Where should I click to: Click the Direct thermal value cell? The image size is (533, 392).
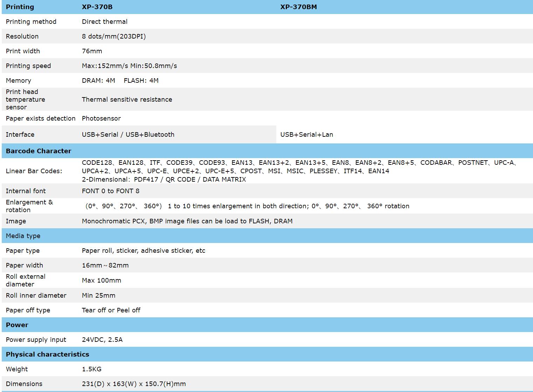click(104, 22)
